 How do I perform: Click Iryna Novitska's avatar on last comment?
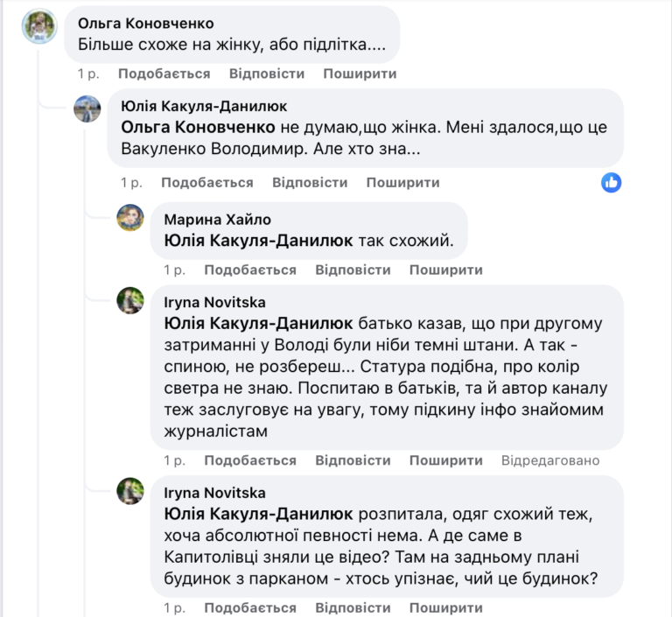(x=130, y=491)
